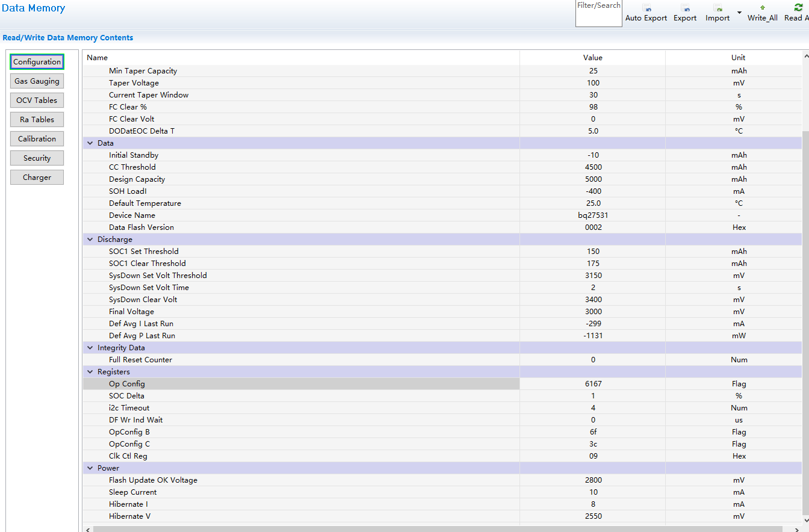
Task: Click the SOC1 Clear Threshold value 175
Action: point(593,264)
